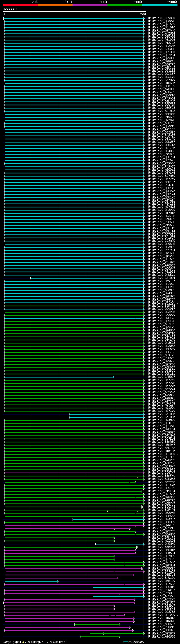This screenshot has width=180, height=644.
Task: Click the orange ~40% identity legend bar
Action: pyautogui.click(x=55, y=5)
